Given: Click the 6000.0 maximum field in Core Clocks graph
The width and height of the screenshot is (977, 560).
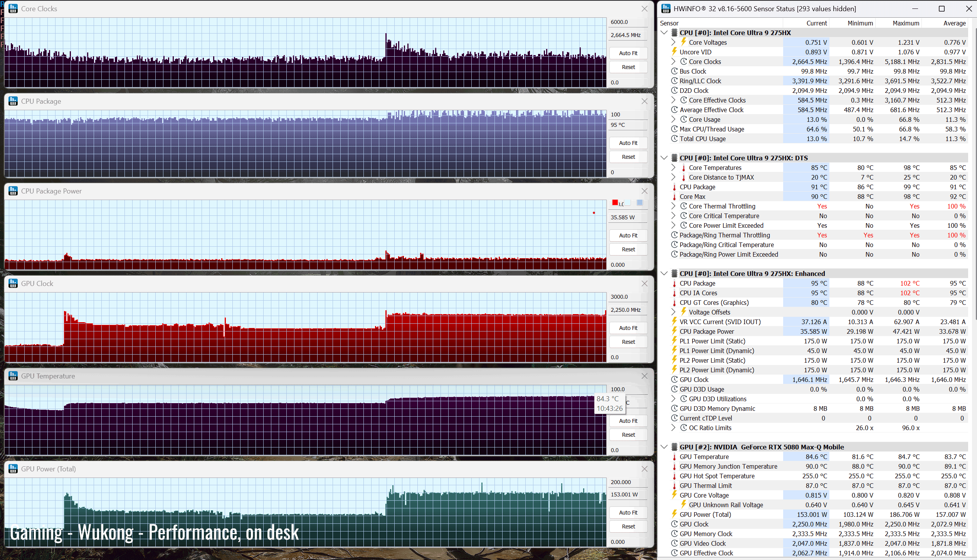Looking at the screenshot, I should (x=628, y=22).
